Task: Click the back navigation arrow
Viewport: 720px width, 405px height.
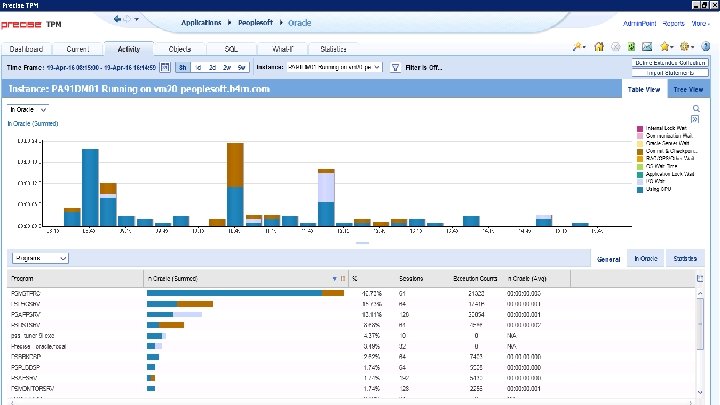Action: [117, 19]
